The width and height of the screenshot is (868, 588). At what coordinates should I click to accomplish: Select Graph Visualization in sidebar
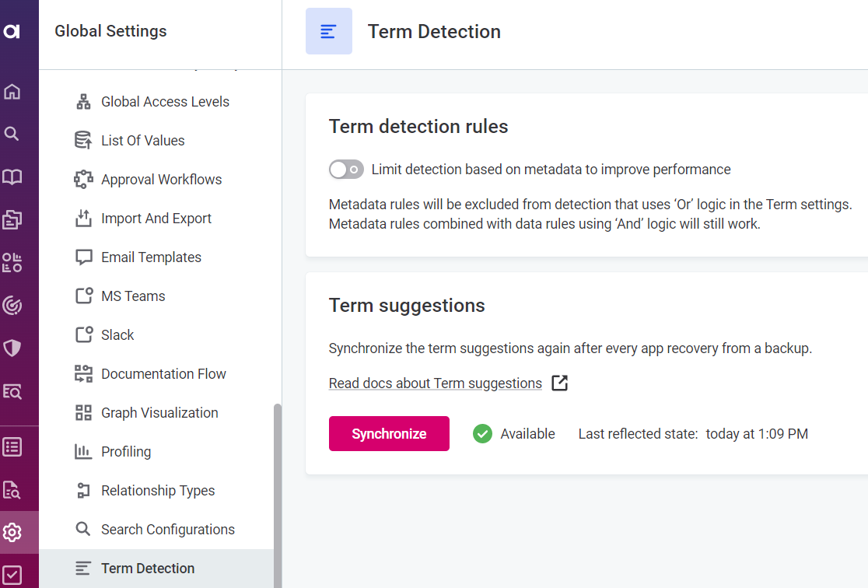click(x=159, y=413)
